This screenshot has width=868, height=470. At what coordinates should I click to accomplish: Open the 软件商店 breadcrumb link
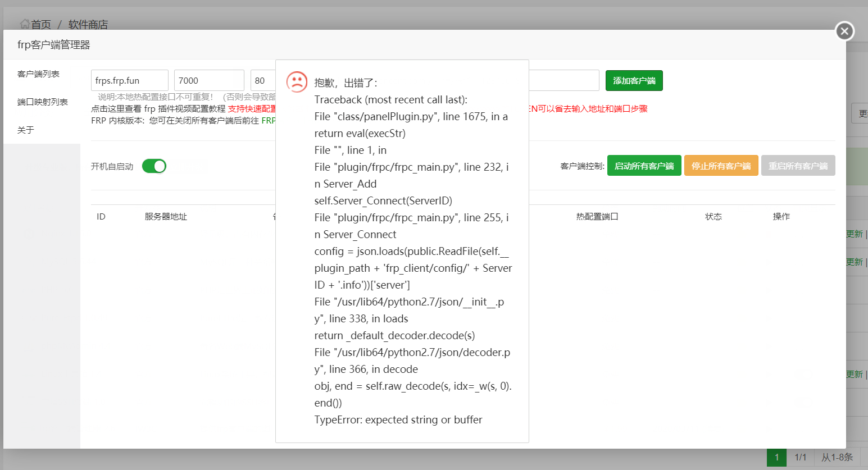click(x=88, y=24)
